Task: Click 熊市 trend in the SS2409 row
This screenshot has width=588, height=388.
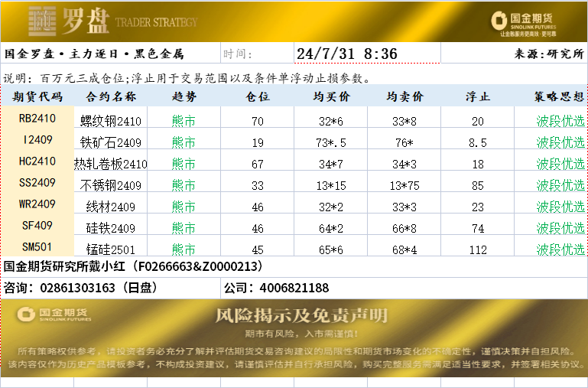Action: (x=184, y=185)
